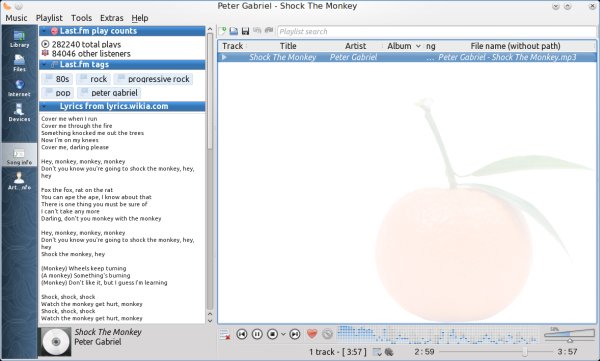Sort by the Track column header
The image size is (600, 361).
(x=232, y=46)
